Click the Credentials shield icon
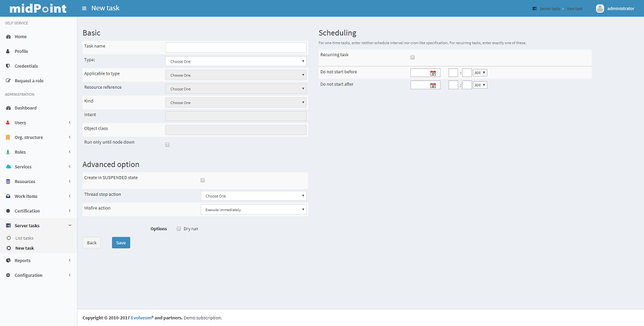The width and height of the screenshot is (644, 326). (x=8, y=66)
